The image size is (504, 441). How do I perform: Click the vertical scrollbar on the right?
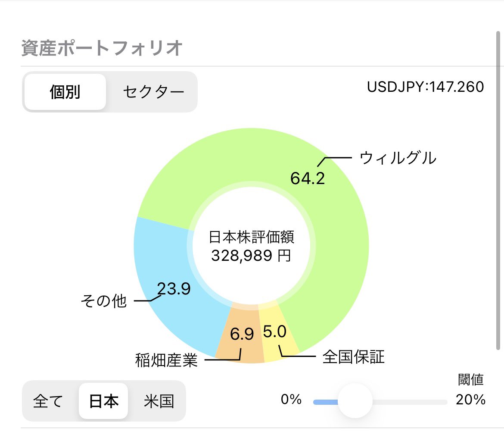click(x=498, y=191)
